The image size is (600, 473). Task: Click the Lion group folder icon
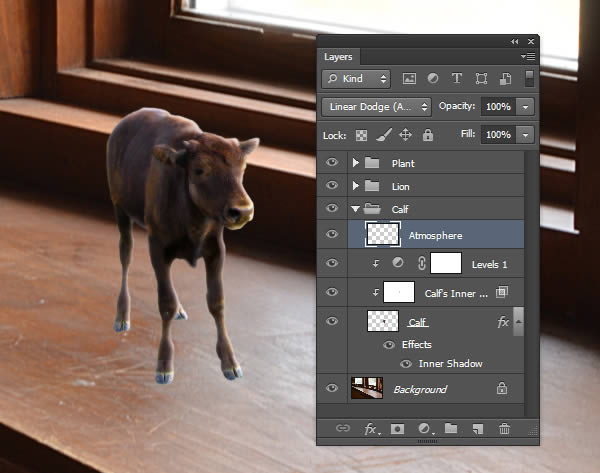coord(372,186)
